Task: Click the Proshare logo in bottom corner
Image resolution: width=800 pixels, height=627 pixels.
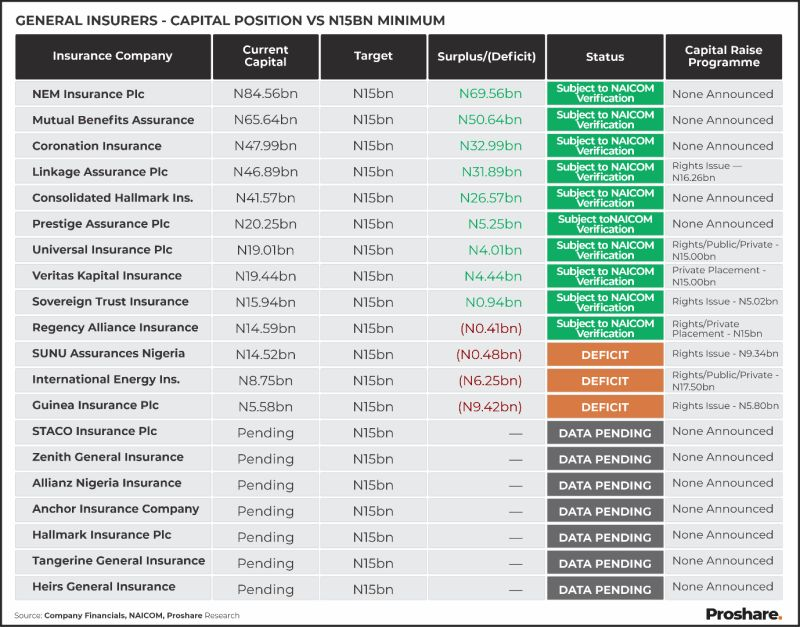Action: [743, 614]
